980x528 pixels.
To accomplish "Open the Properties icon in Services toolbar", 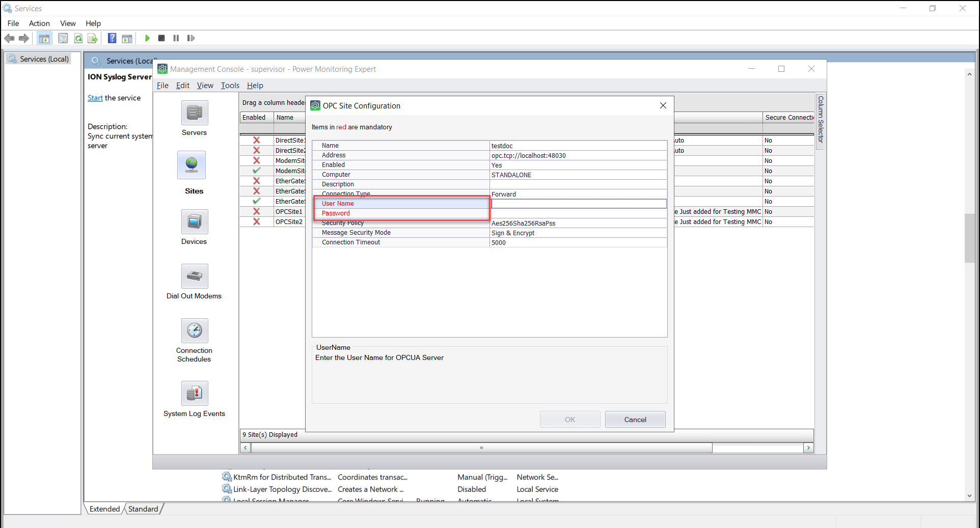I will pos(63,38).
